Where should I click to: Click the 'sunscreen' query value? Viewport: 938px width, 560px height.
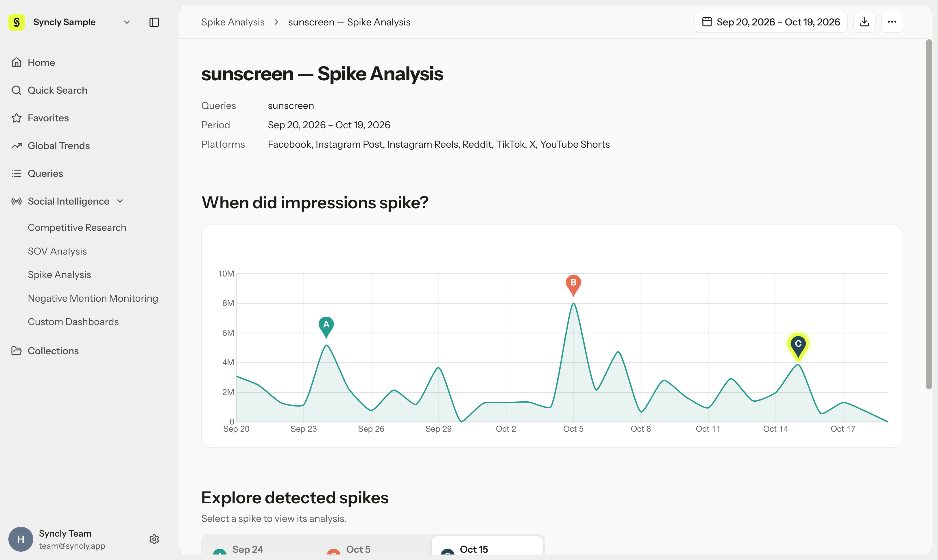point(291,106)
